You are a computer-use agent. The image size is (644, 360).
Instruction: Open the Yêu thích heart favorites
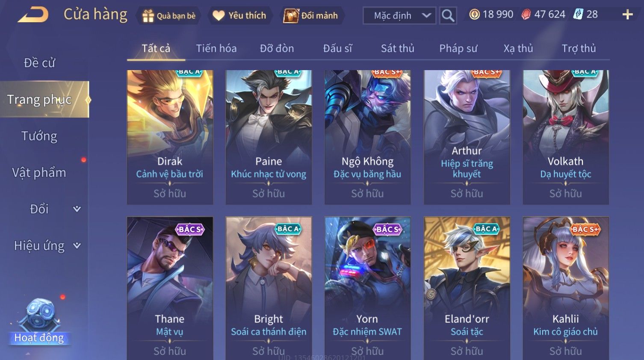219,16
